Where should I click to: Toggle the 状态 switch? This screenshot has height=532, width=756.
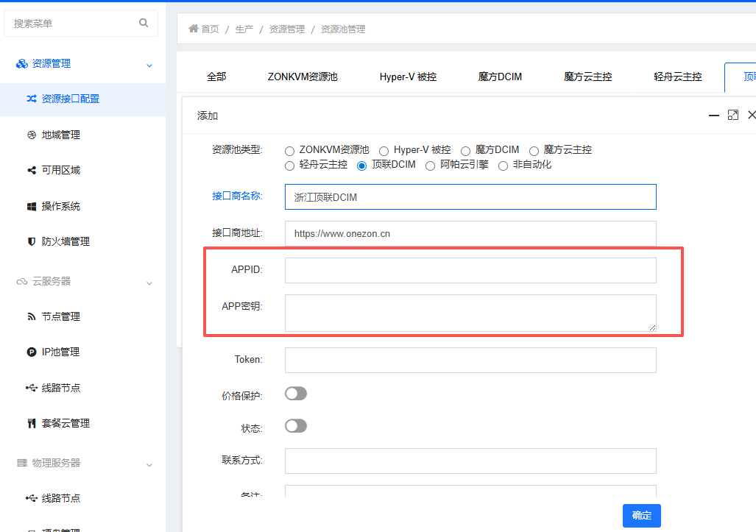[x=295, y=426]
